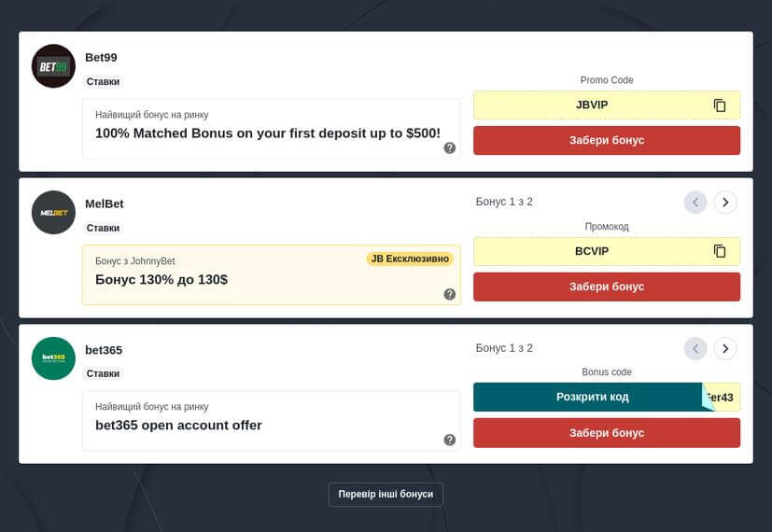Image resolution: width=772 pixels, height=532 pixels.
Task: Click the Bet99 logo
Action: pyautogui.click(x=53, y=66)
